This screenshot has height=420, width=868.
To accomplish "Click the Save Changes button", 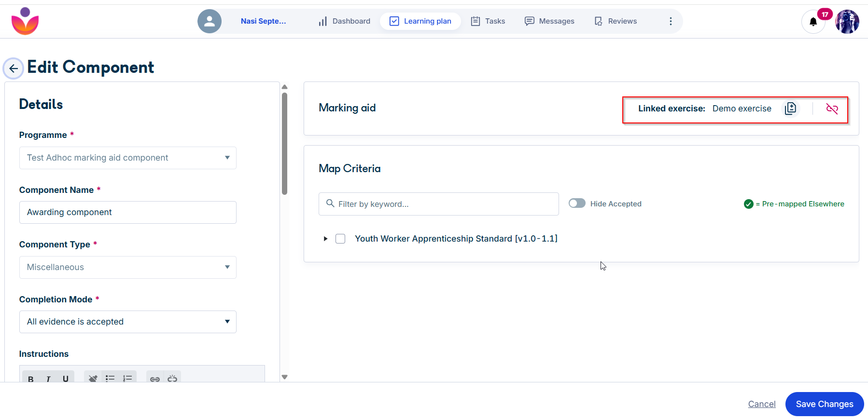I will coord(825,404).
